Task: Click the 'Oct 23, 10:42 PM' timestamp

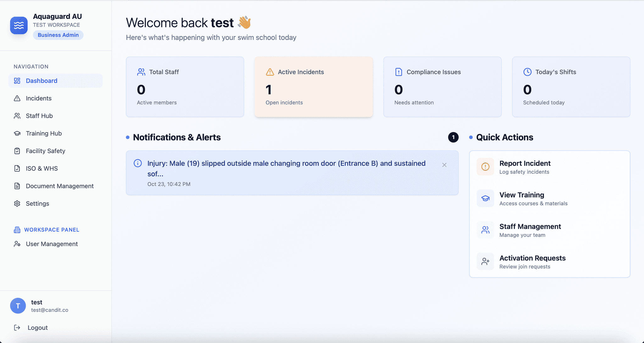Action: (169, 184)
